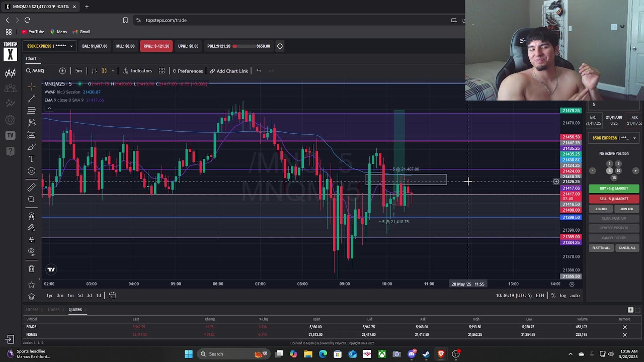
Task: Click SELL -5 @ MARKET button
Action: click(x=614, y=199)
